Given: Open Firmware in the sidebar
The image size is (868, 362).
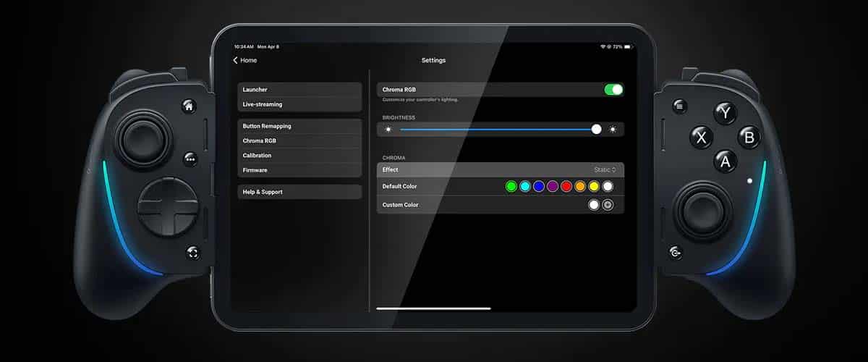Looking at the screenshot, I should tap(299, 170).
